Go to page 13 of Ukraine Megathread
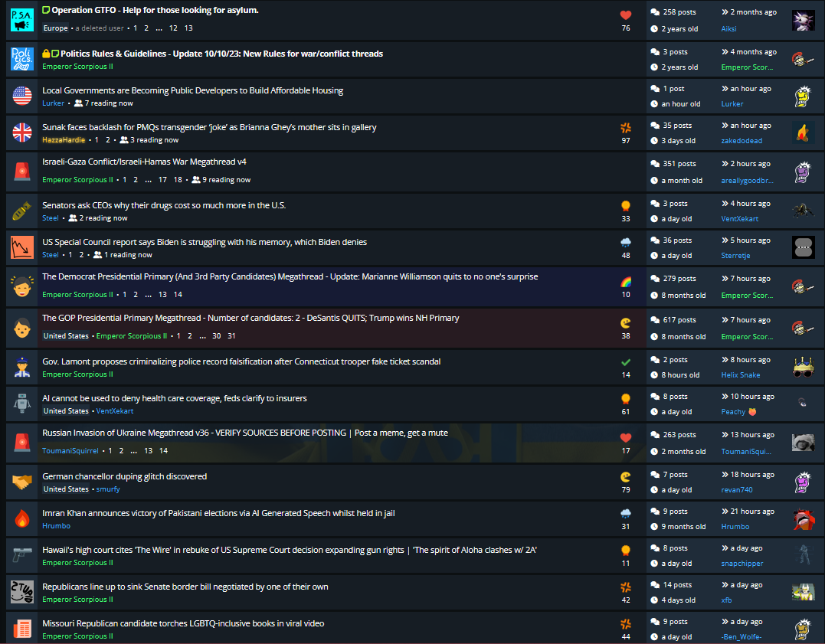This screenshot has width=825, height=644. click(149, 451)
